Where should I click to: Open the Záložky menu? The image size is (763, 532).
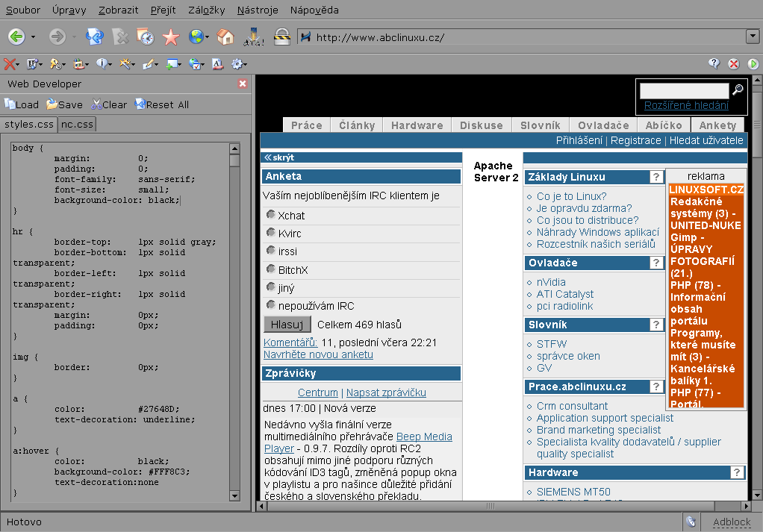pos(207,10)
